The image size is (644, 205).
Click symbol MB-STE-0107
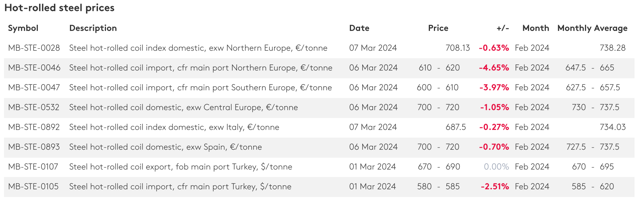point(33,167)
